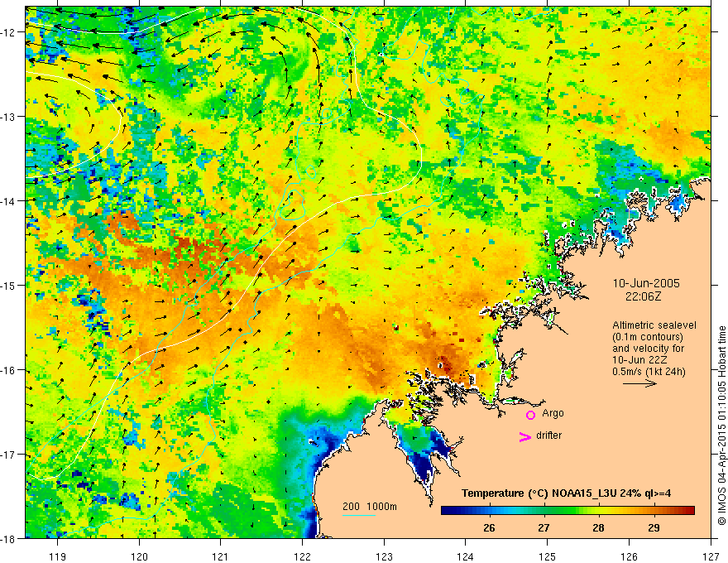Click the color bar label '27'
728x563 pixels.
(544, 527)
